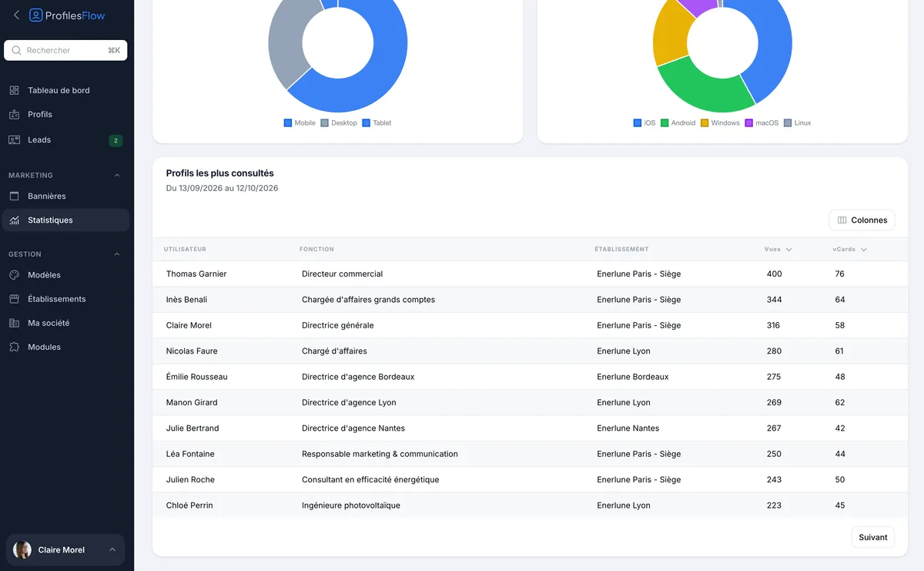Viewport: 924px width, 571px height.
Task: Sort by vCards column arrow
Action: point(864,250)
